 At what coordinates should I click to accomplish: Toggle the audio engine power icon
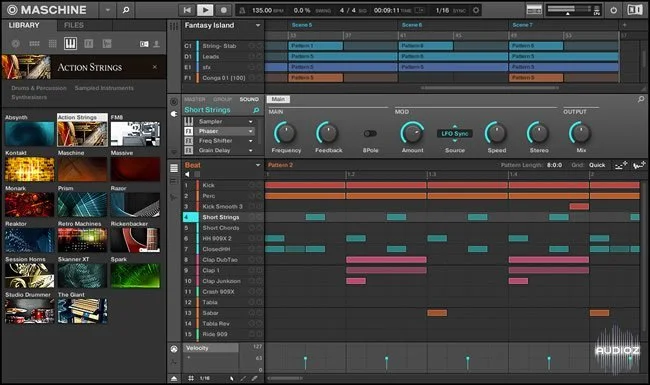coord(614,10)
